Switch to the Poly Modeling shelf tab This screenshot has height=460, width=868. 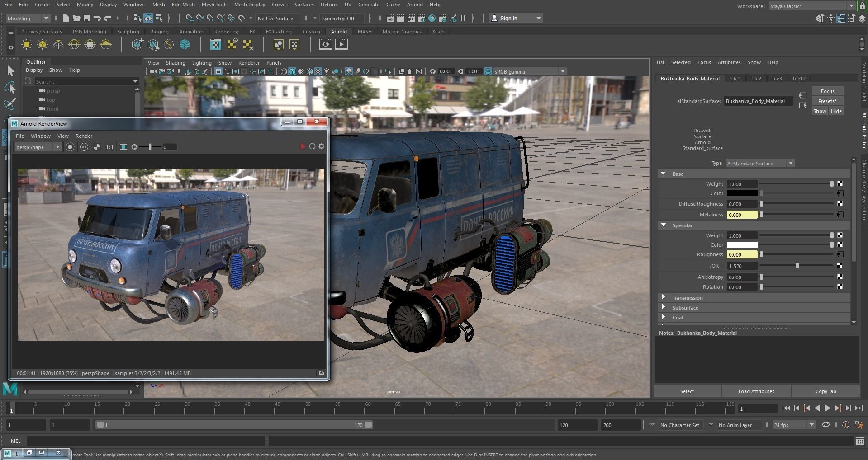pyautogui.click(x=89, y=32)
